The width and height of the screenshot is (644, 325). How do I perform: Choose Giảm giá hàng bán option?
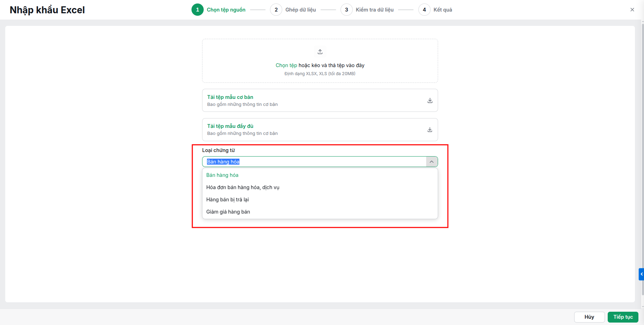click(320, 212)
